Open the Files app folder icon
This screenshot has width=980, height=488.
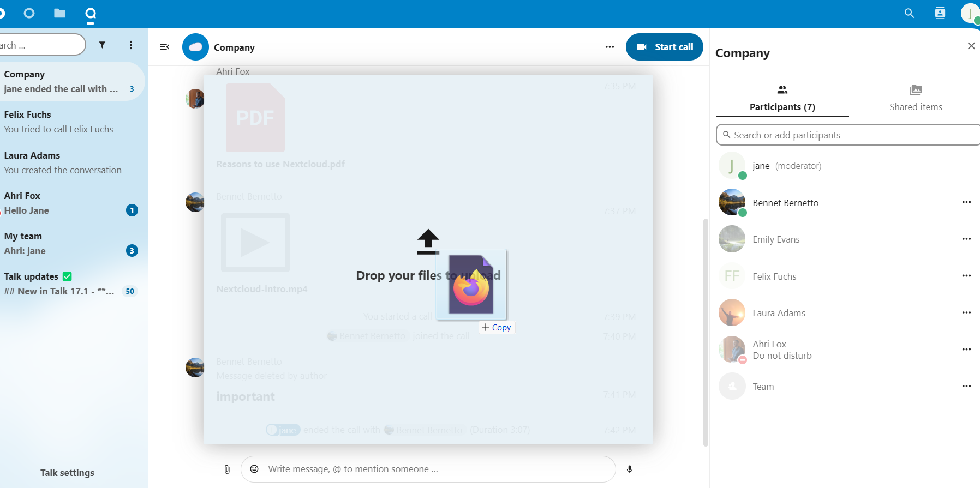[60, 13]
